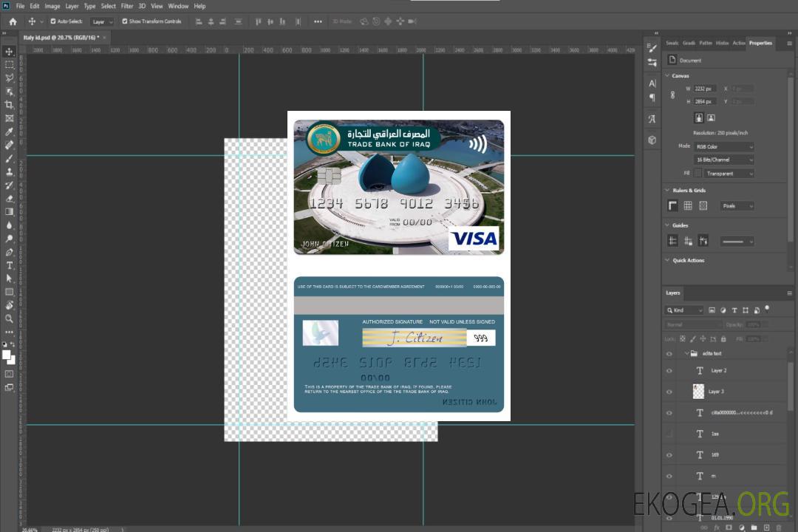Click the lock guides icon
Image resolution: width=798 pixels, height=532 pixels.
coord(688,242)
